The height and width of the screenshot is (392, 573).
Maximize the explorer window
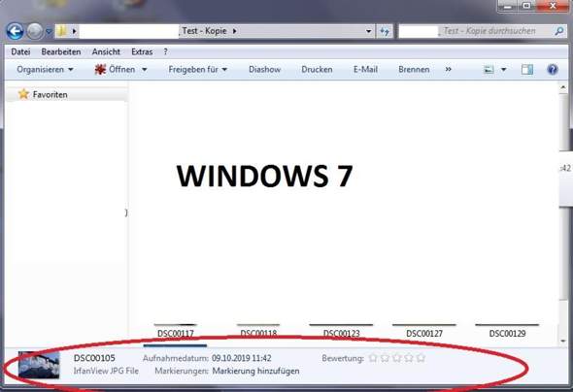tap(526, 6)
